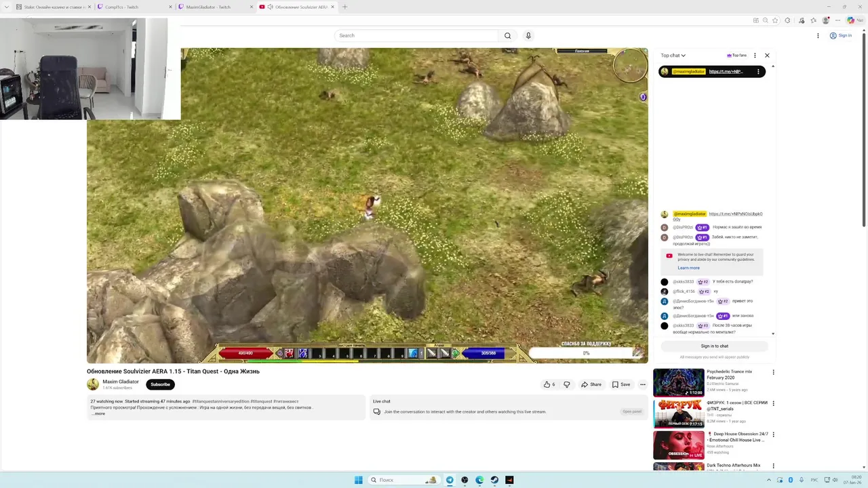The width and height of the screenshot is (868, 488).
Task: Open OBS Studio from the taskbar
Action: click(465, 480)
